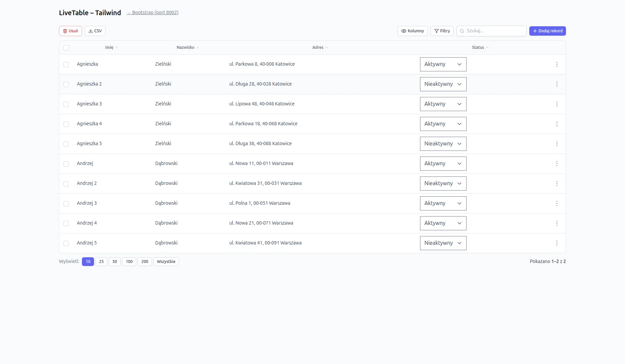The width and height of the screenshot is (625, 364).
Task: Select 25 rows per page
Action: (x=101, y=261)
